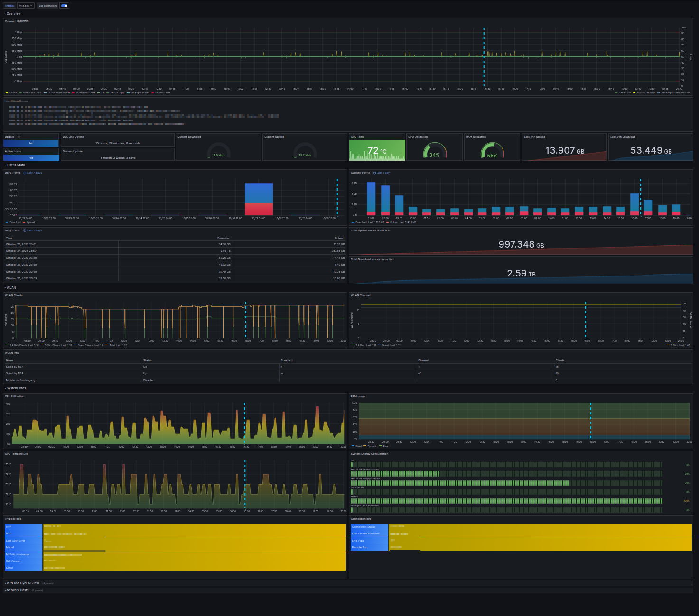Click the 997.348 GB total upload value
Screen dimensions: 699x616
(521, 244)
